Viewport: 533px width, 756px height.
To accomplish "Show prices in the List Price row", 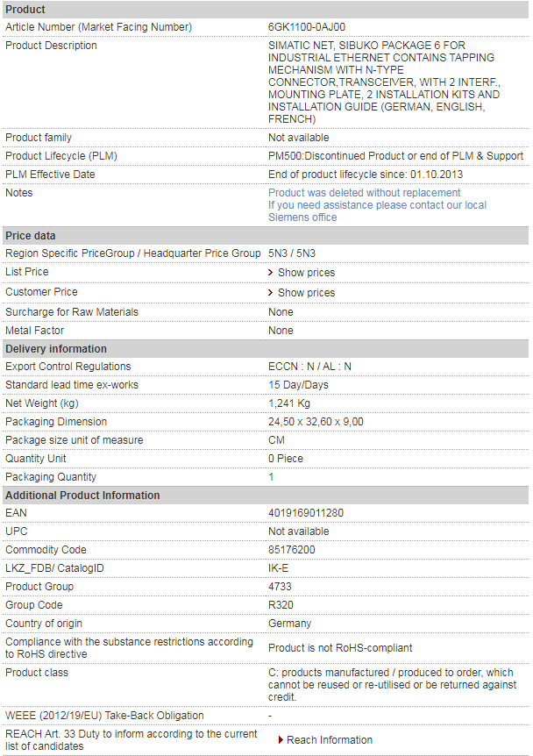I will point(306,273).
